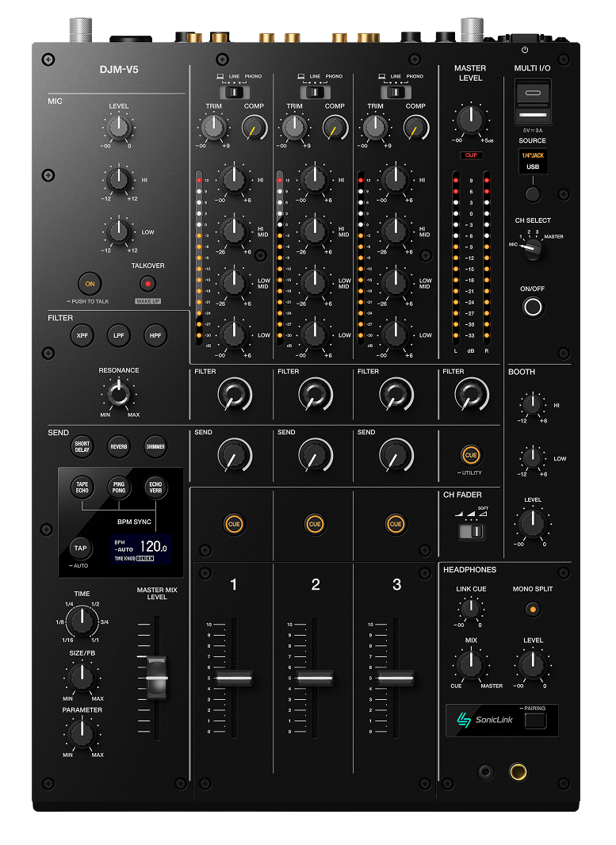Click channel 1 LOW EQ knob

pos(234,335)
